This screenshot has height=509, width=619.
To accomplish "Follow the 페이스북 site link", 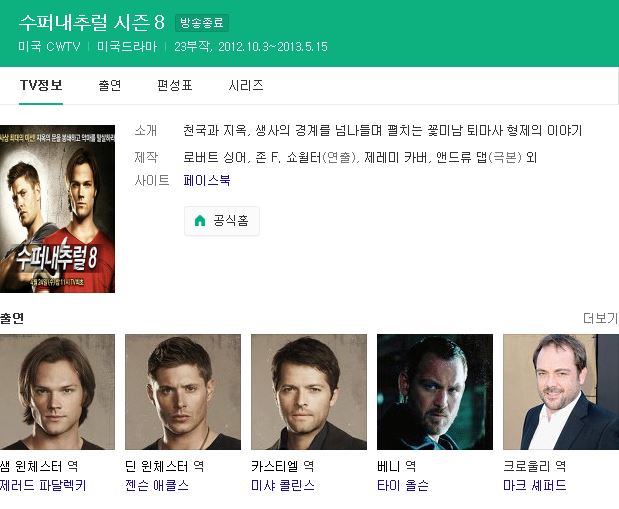I will pos(207,180).
